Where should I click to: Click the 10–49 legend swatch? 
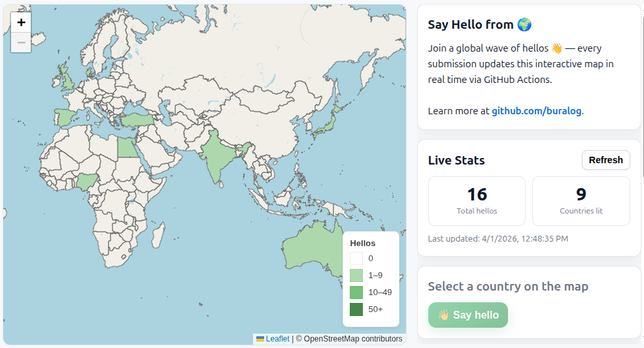(x=356, y=293)
